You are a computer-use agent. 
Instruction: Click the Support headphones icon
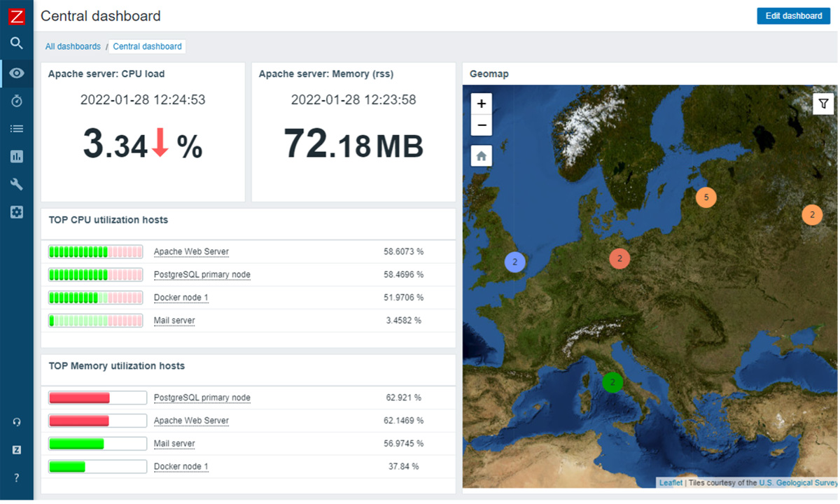point(16,421)
